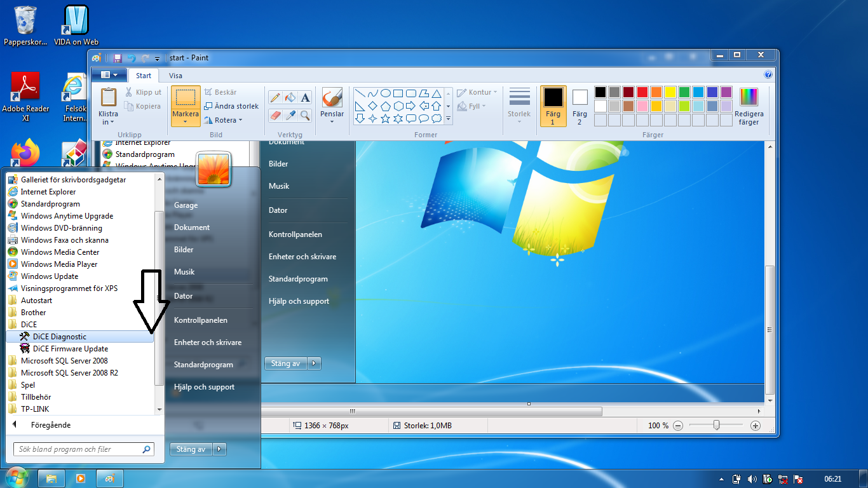Select the cloud callout shape

(437, 118)
